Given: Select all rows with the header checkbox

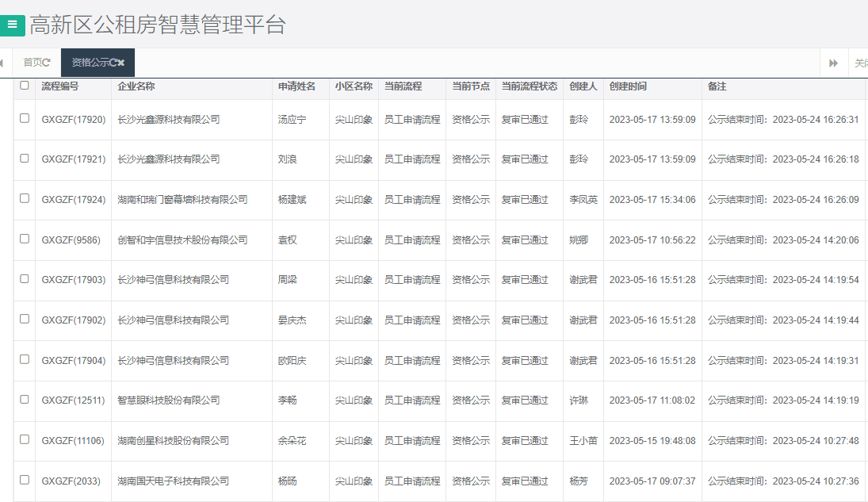Looking at the screenshot, I should 25,86.
